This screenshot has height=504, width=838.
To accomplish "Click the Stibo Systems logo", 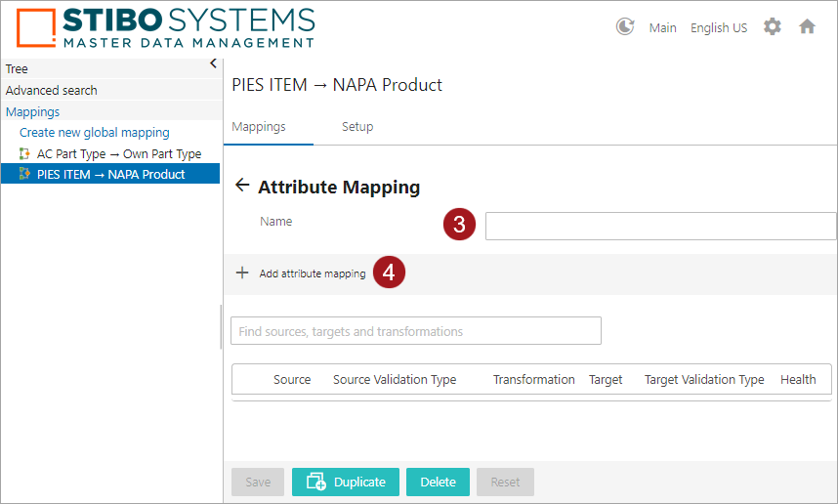I will pyautogui.click(x=167, y=27).
